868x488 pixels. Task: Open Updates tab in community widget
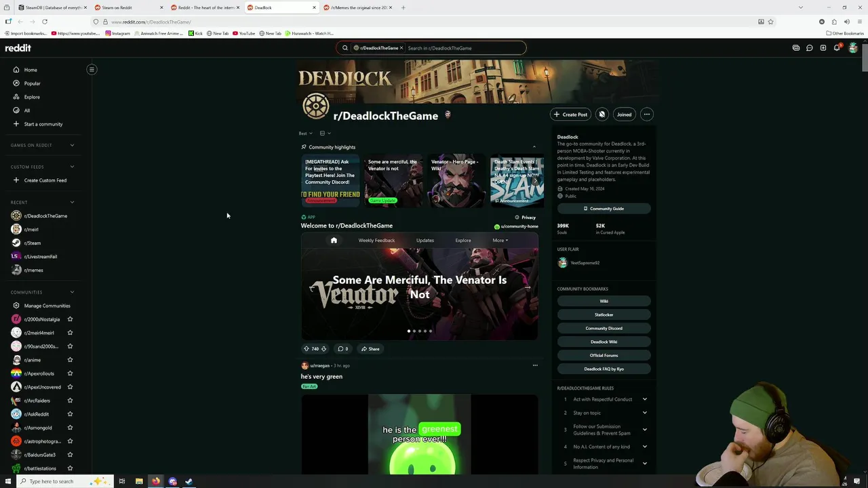point(425,241)
